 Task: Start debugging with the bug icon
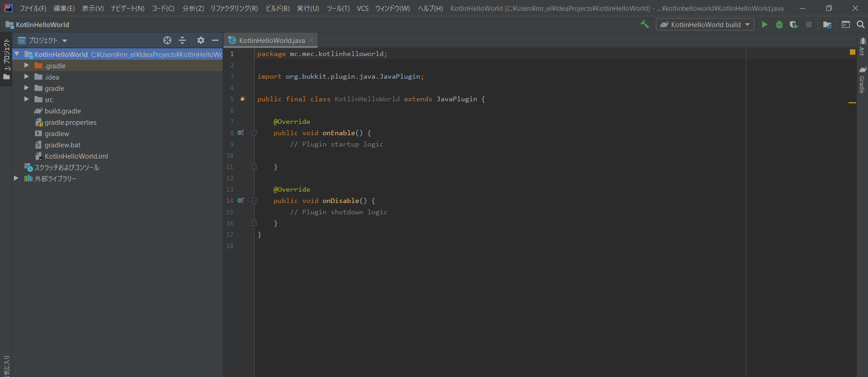tap(779, 24)
